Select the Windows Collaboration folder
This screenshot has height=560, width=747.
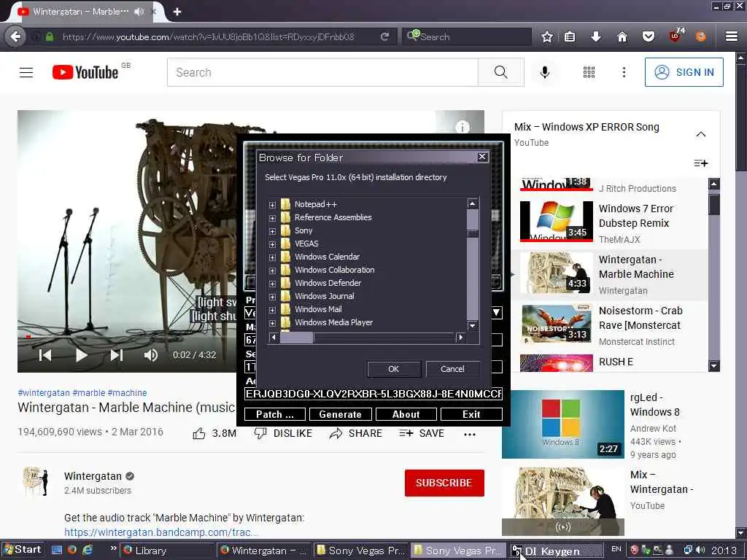click(x=334, y=270)
